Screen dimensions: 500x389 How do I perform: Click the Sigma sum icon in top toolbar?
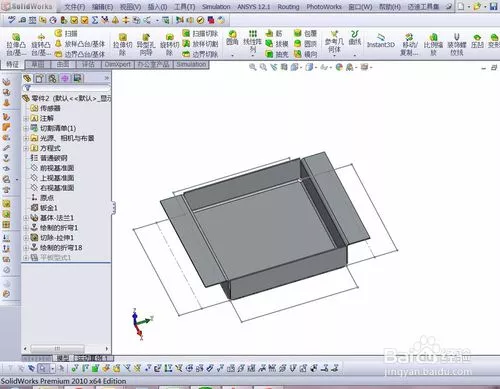[95, 20]
